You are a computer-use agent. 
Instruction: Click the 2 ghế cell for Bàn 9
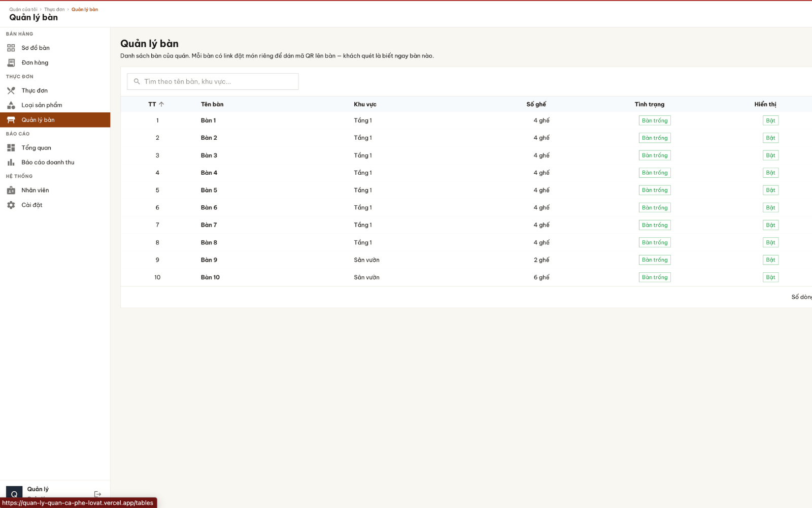point(542,260)
